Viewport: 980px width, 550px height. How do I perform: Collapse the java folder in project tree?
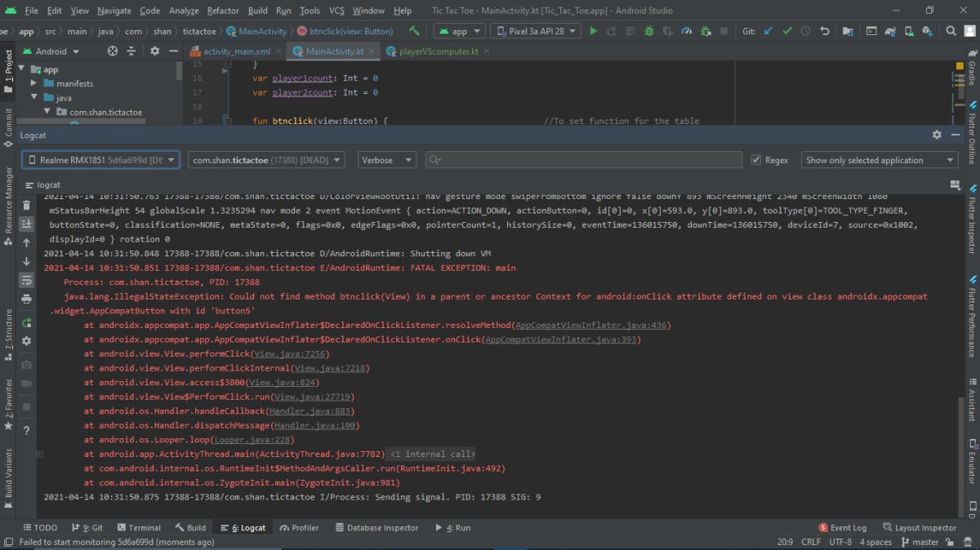[x=33, y=98]
